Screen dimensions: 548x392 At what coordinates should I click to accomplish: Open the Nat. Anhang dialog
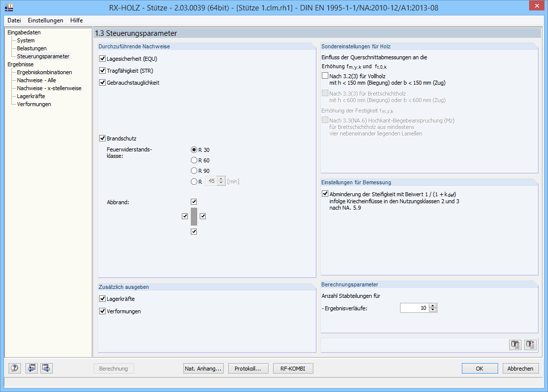(203, 368)
